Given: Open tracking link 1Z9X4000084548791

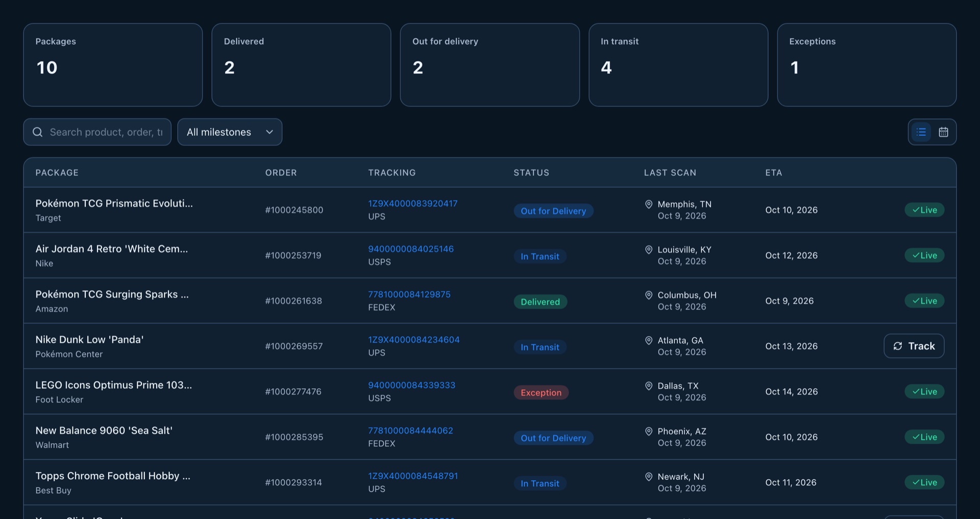Looking at the screenshot, I should [413, 476].
